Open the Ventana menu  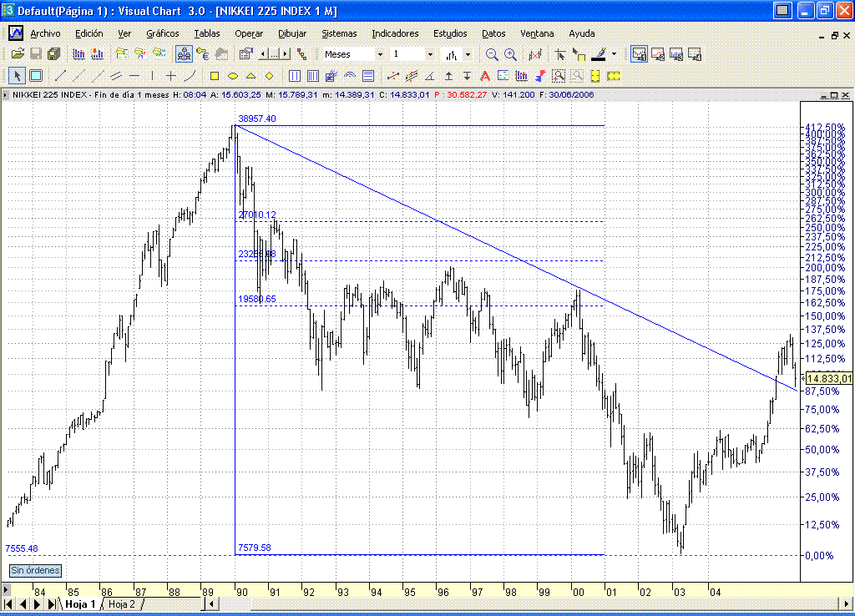537,33
